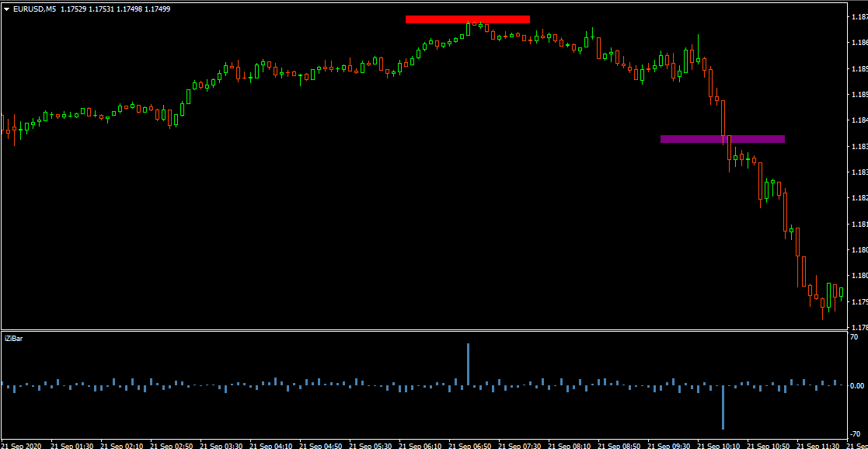Click the open price value 1.17529
This screenshot has height=449, width=868.
tap(74, 9)
